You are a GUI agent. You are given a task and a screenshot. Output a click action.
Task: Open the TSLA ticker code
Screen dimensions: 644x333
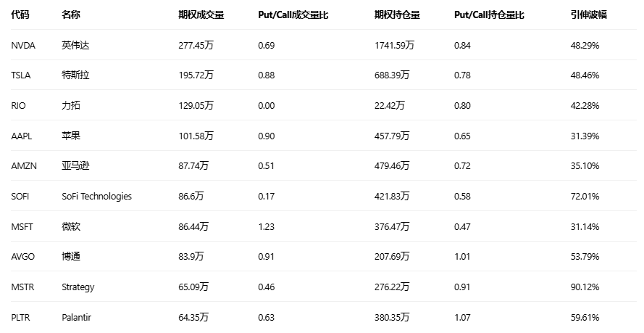22,75
